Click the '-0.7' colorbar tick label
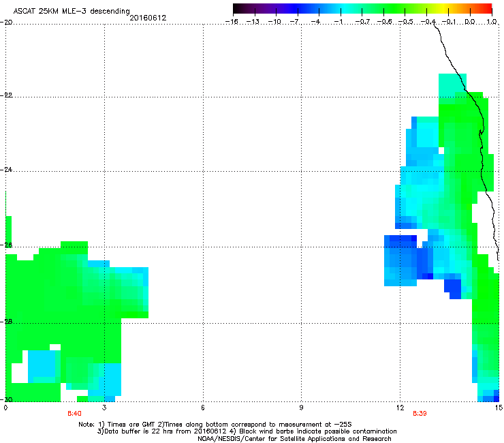 point(362,22)
